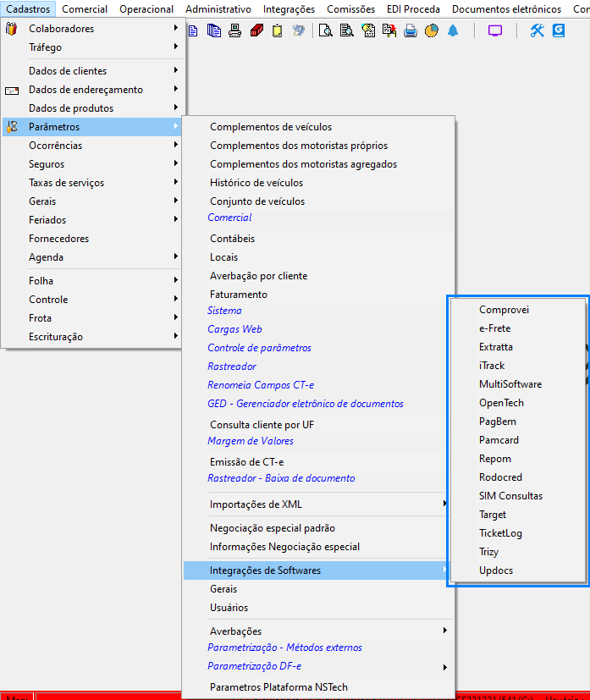Open the Comissões menu

coord(350,9)
